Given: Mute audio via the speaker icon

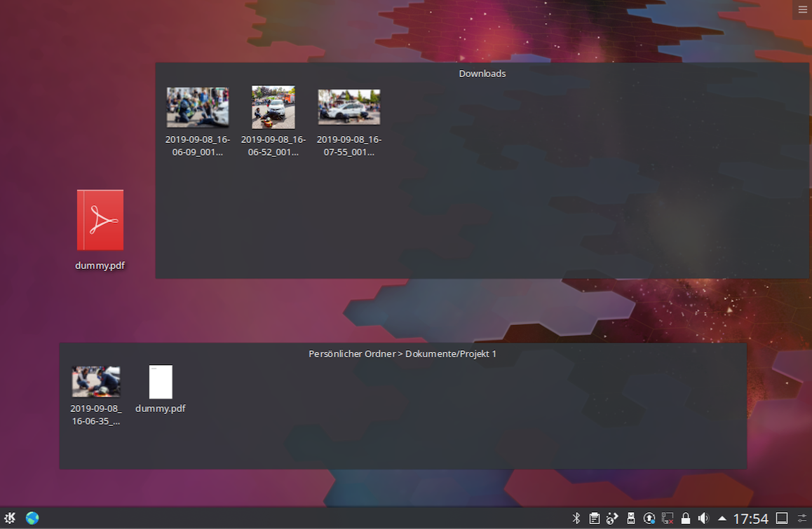Looking at the screenshot, I should tap(703, 518).
